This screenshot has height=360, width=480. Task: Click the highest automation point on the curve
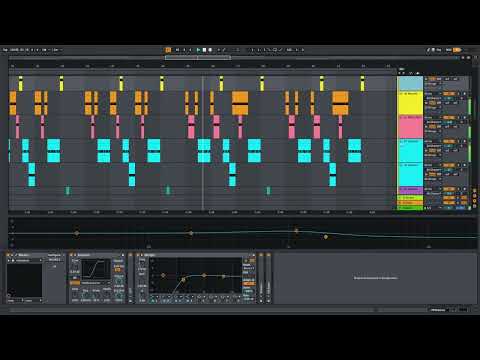tap(296, 230)
